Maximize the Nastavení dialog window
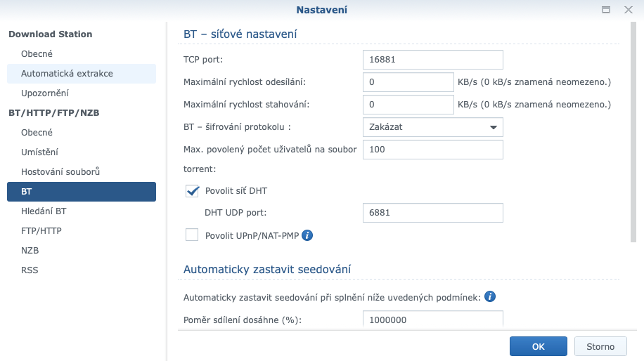Screen dimensions: 644x361 tap(605, 10)
